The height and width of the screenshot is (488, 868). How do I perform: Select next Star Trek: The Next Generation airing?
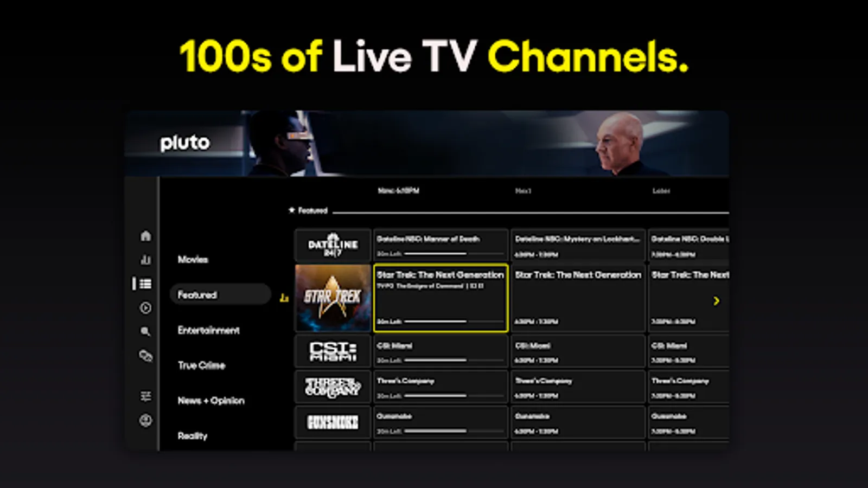tap(578, 298)
